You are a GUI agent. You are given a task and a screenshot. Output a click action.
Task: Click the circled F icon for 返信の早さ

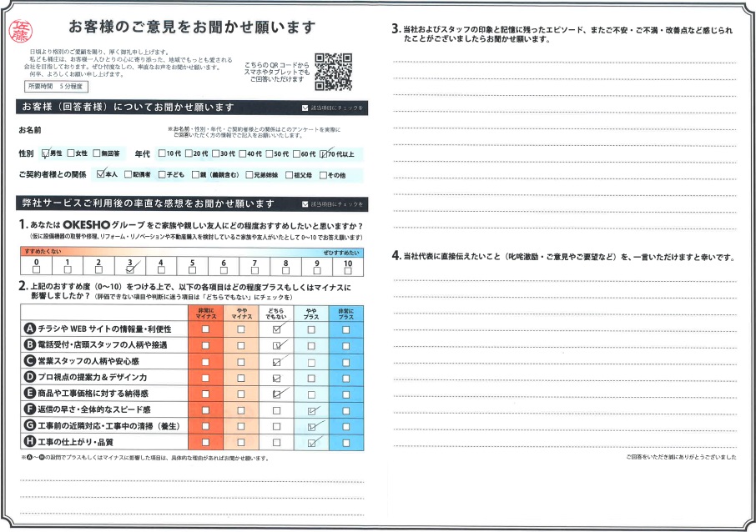point(28,409)
